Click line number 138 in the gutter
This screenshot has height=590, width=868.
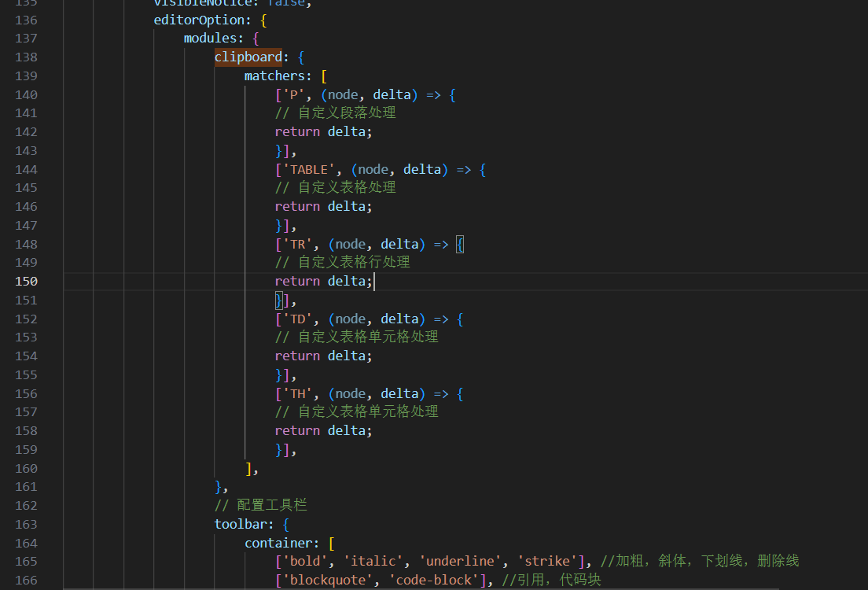pyautogui.click(x=26, y=57)
